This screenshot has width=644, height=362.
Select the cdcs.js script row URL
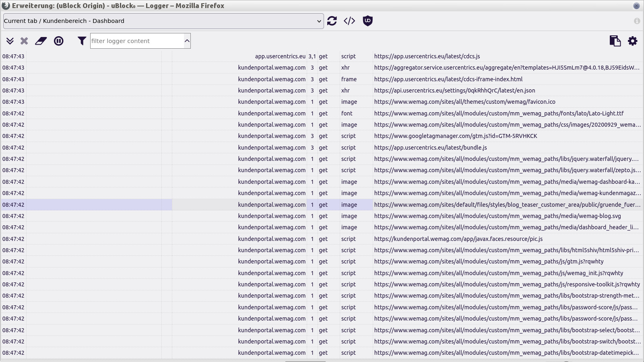[427, 56]
